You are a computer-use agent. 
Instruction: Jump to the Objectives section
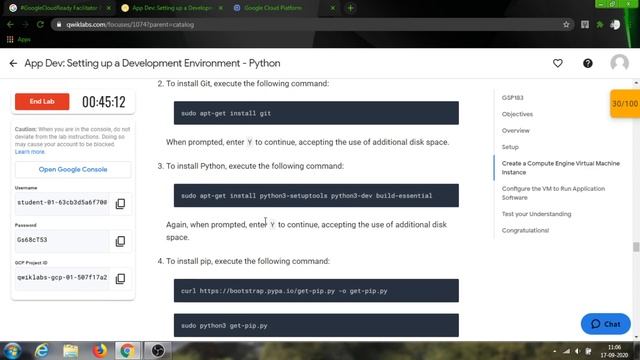point(517,114)
